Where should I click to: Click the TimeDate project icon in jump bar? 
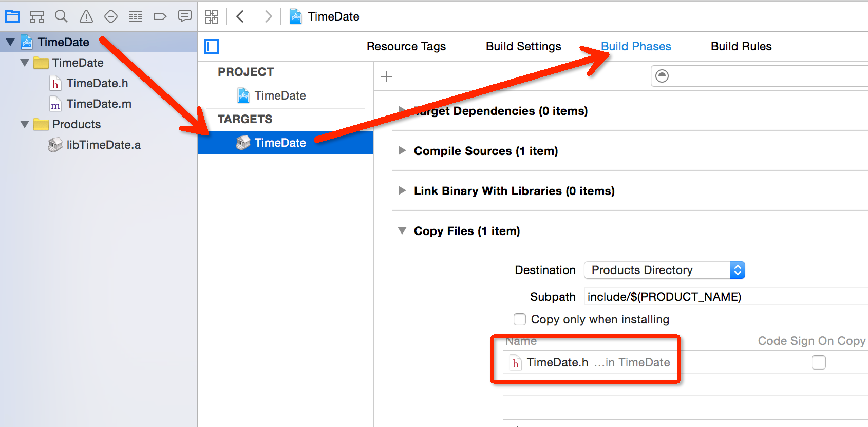pyautogui.click(x=296, y=16)
